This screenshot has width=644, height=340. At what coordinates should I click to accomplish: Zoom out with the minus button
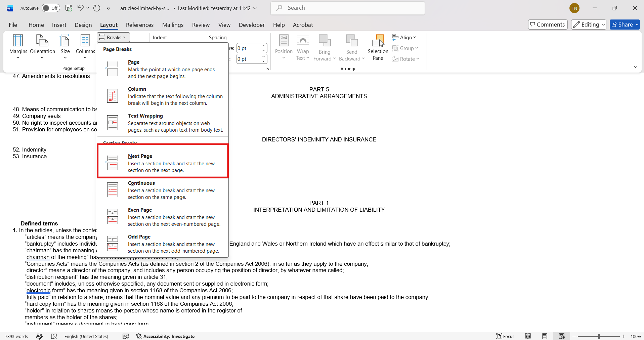coord(574,336)
